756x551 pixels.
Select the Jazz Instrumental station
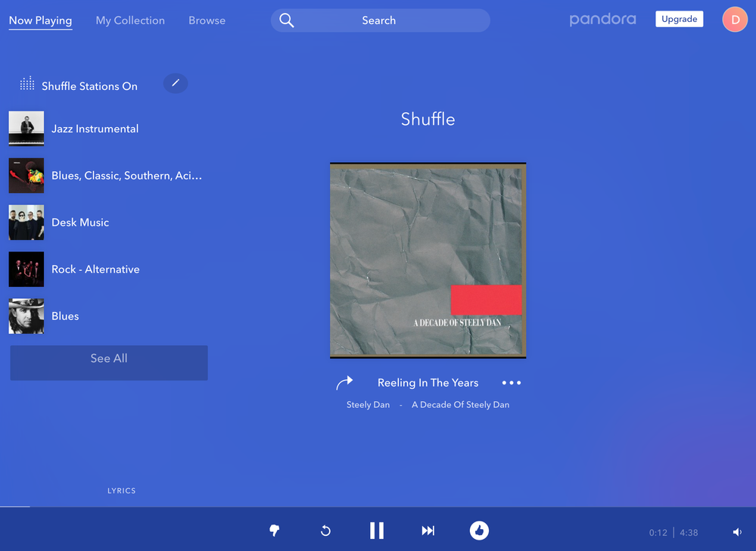tap(95, 129)
